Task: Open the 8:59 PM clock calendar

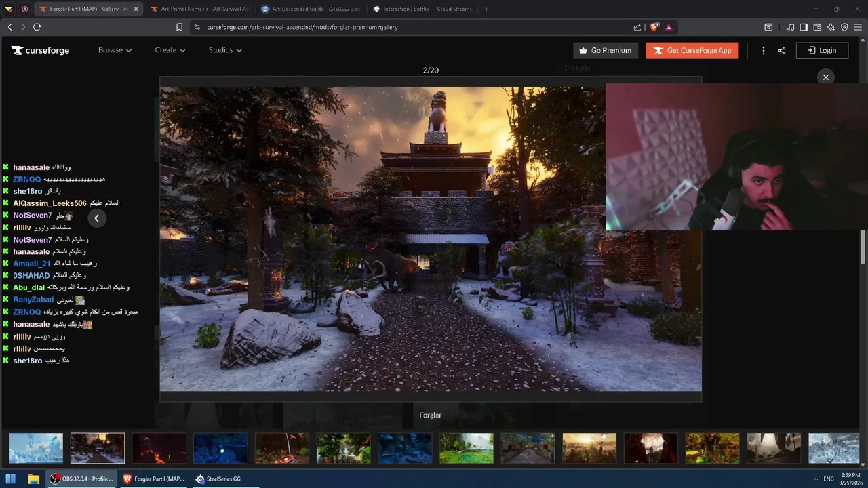Action: 850,479
